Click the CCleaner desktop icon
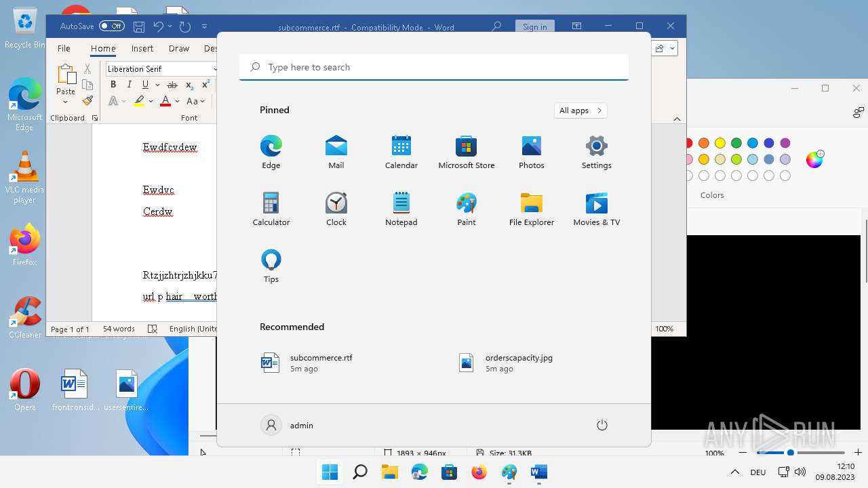This screenshot has width=868, height=488. click(25, 318)
